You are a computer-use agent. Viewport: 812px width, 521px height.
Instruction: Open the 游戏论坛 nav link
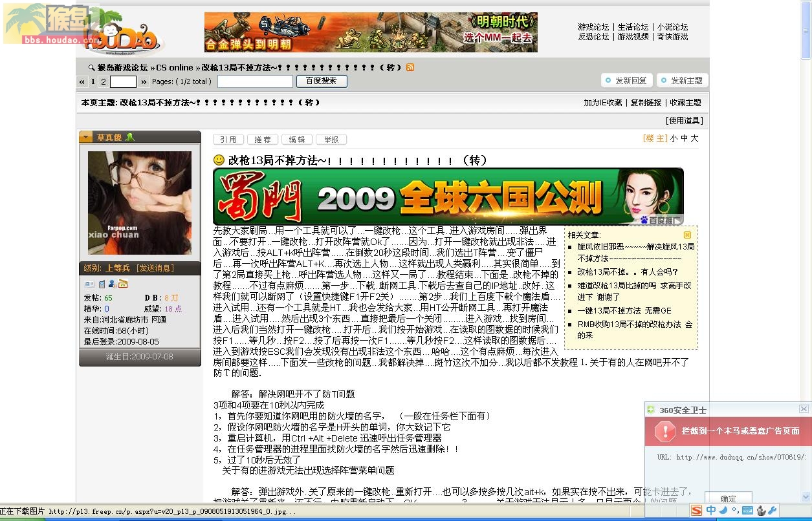(594, 27)
